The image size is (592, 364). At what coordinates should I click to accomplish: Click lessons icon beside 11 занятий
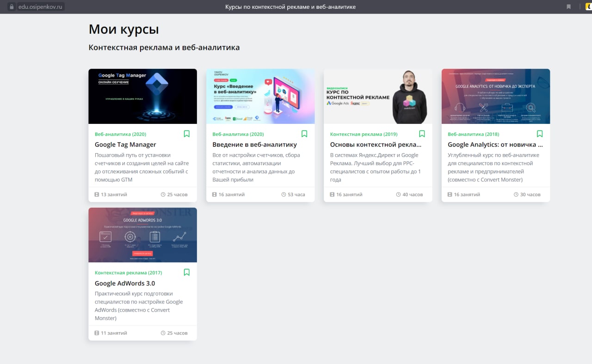click(x=97, y=333)
